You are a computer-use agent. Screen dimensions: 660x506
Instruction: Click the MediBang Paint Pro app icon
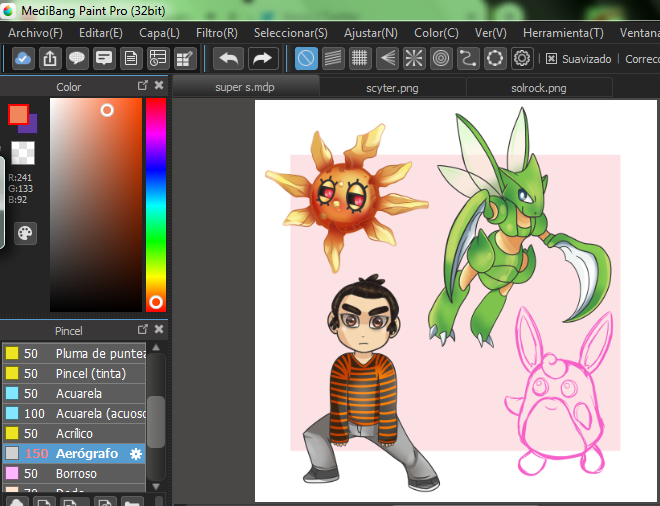click(x=8, y=10)
